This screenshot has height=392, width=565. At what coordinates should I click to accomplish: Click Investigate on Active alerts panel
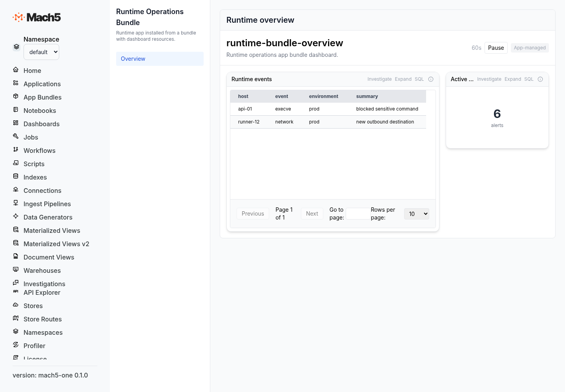(x=489, y=79)
